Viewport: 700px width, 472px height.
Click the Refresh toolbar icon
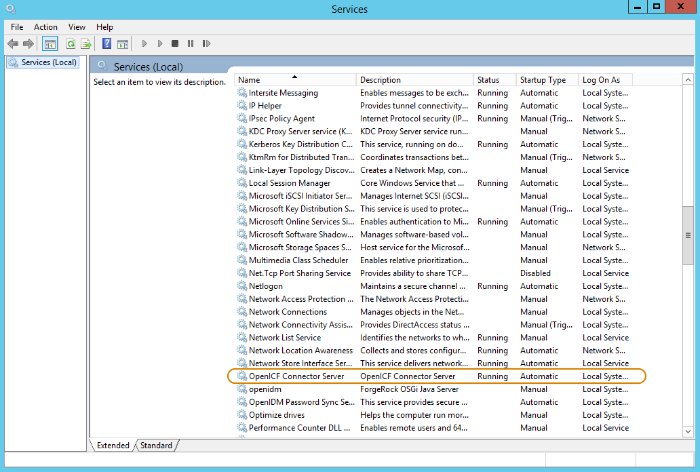coord(71,44)
